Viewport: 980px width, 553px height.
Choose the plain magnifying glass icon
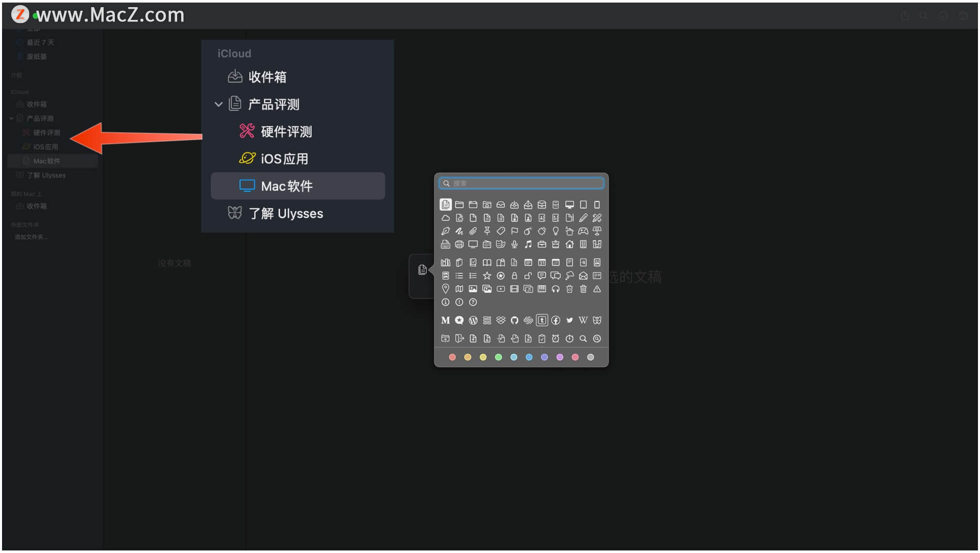pyautogui.click(x=583, y=339)
